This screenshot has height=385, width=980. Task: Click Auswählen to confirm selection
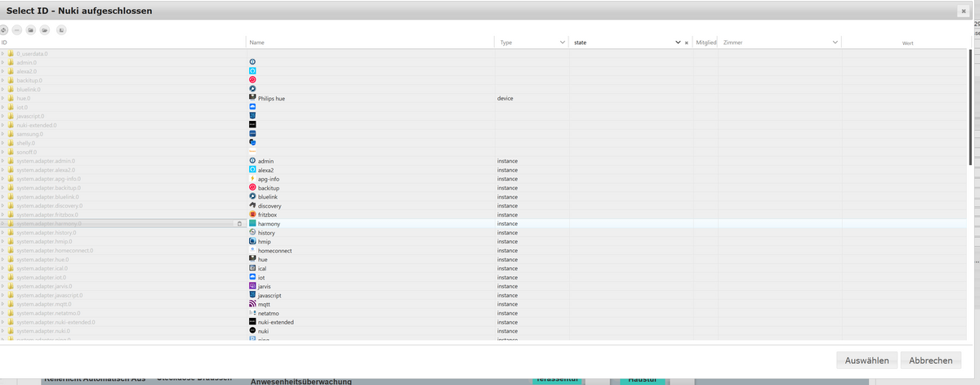pos(867,360)
